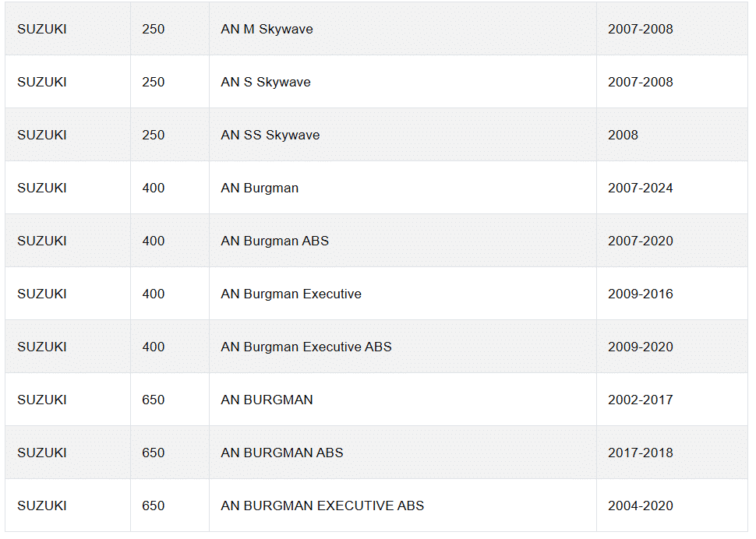Click the AN BURGMAN ABS model cell
This screenshot has height=539, width=756.
281,453
